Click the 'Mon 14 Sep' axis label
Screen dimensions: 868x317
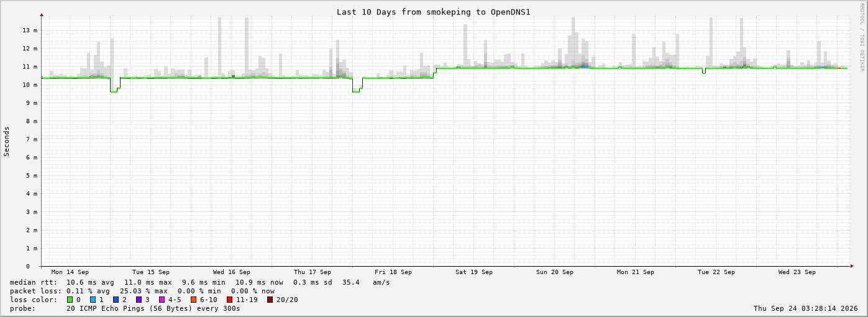point(70,272)
